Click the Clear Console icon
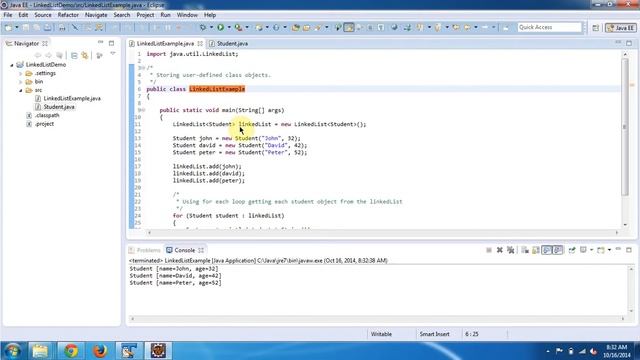Image resolution: width=640 pixels, height=360 pixels. coord(525,250)
